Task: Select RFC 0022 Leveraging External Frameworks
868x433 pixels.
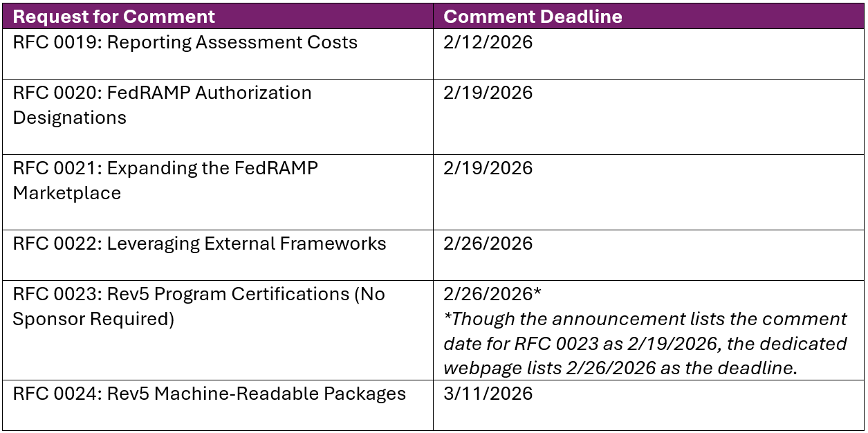Action: [x=199, y=243]
